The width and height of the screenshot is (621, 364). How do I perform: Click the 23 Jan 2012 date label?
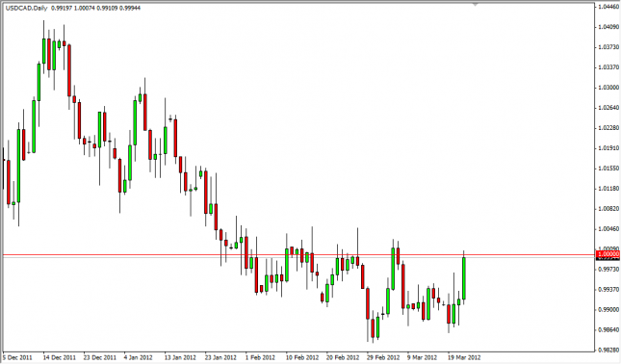tap(220, 357)
